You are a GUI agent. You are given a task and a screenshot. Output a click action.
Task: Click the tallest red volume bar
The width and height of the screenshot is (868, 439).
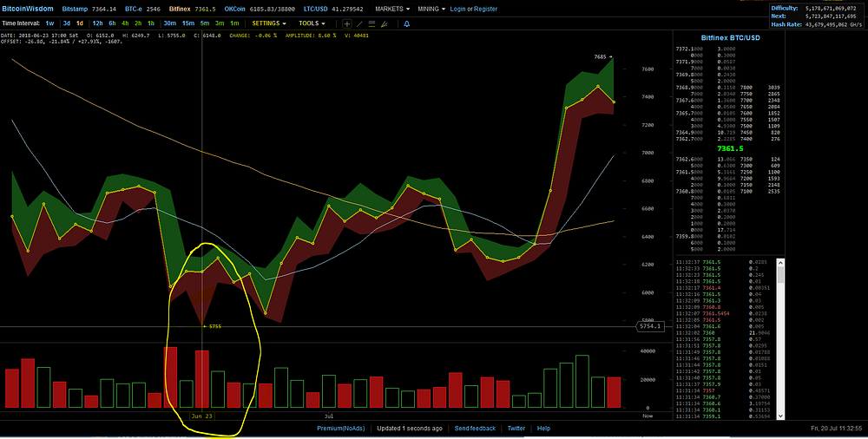170,377
